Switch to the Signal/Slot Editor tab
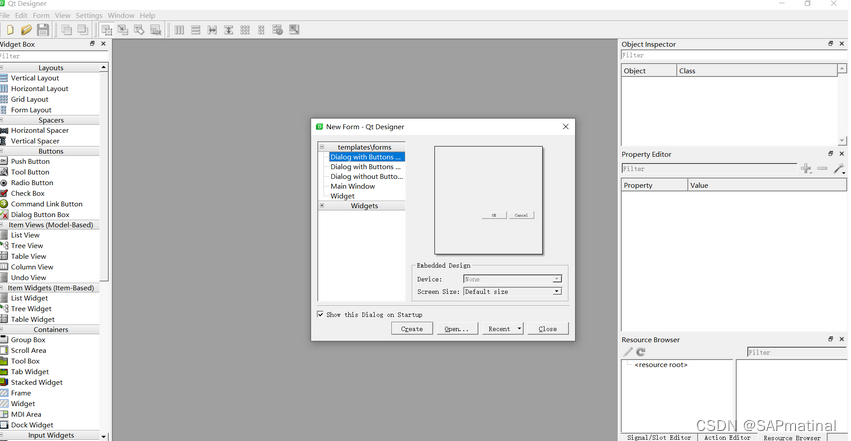Screen dimensions: 851x441 (x=659, y=437)
